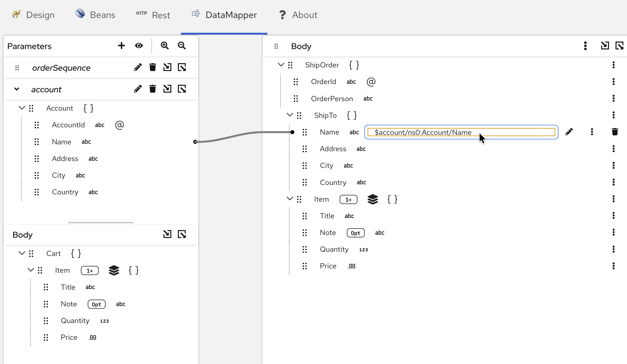Edit the orderSequence parameter with the pencil icon
Viewport: 627px width, 364px height.
click(x=138, y=67)
